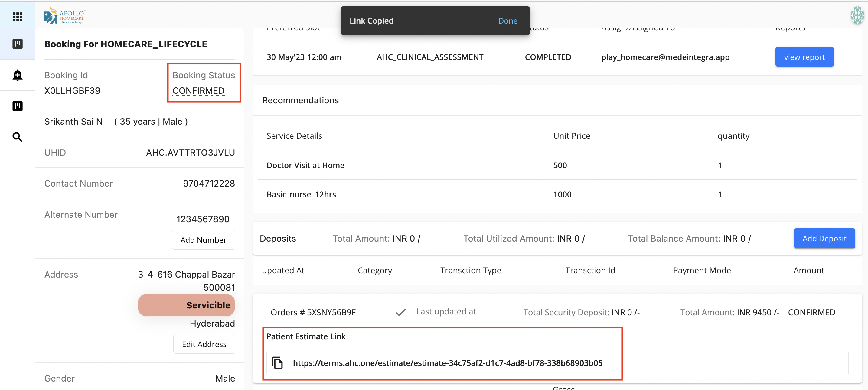Change the order status marked CONFIRMED
The height and width of the screenshot is (390, 868).
coord(812,312)
